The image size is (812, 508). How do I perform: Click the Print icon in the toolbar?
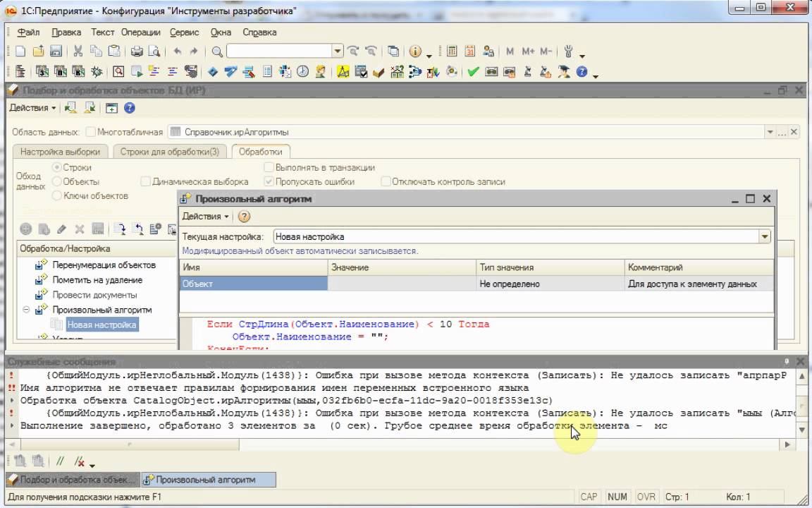[137, 52]
